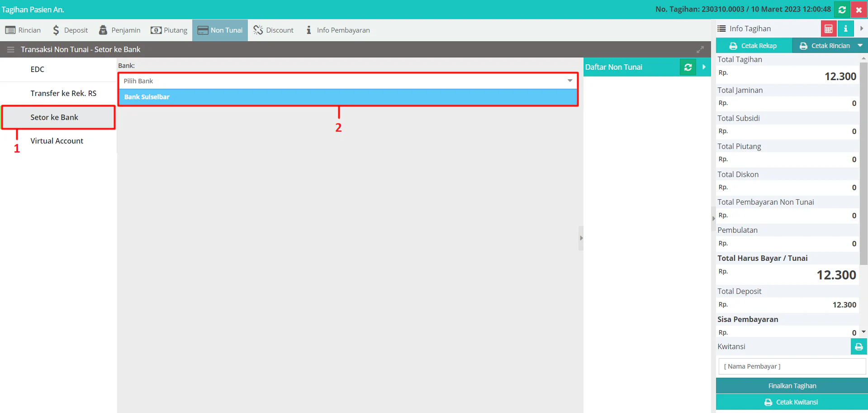This screenshot has height=413, width=868.
Task: Click the Total Deposit value 12.300
Action: tap(844, 305)
